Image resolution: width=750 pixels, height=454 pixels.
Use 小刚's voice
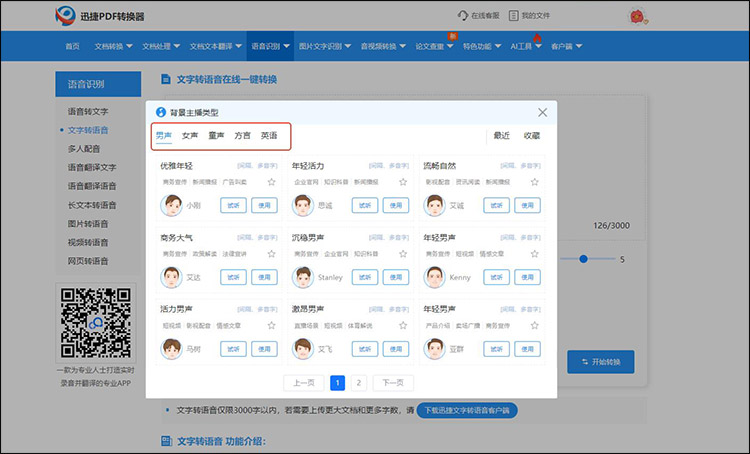click(265, 205)
